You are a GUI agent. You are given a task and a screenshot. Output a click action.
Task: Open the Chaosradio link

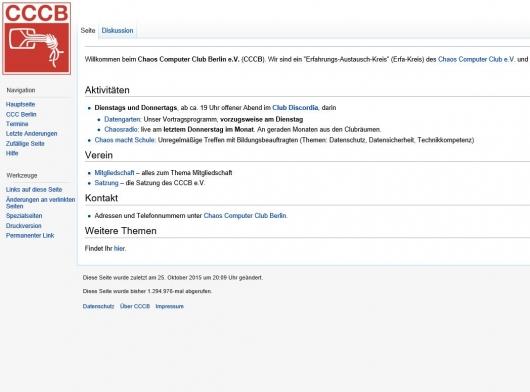tap(121, 129)
